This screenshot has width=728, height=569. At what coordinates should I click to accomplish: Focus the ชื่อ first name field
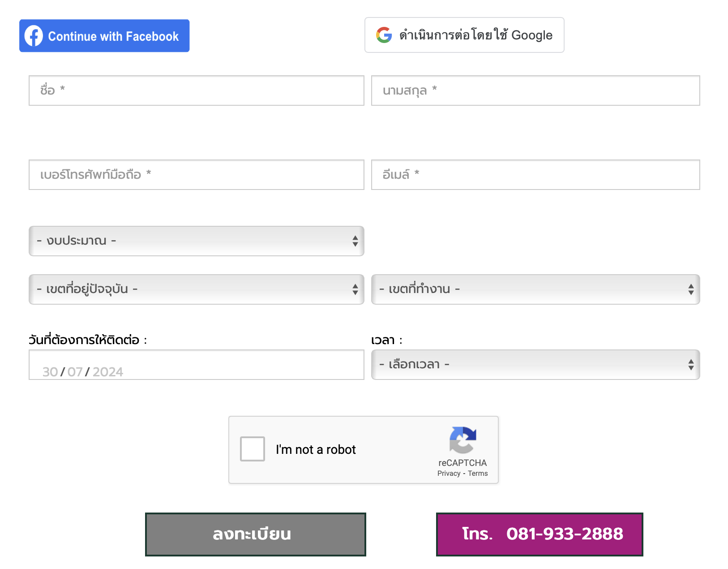[197, 91]
